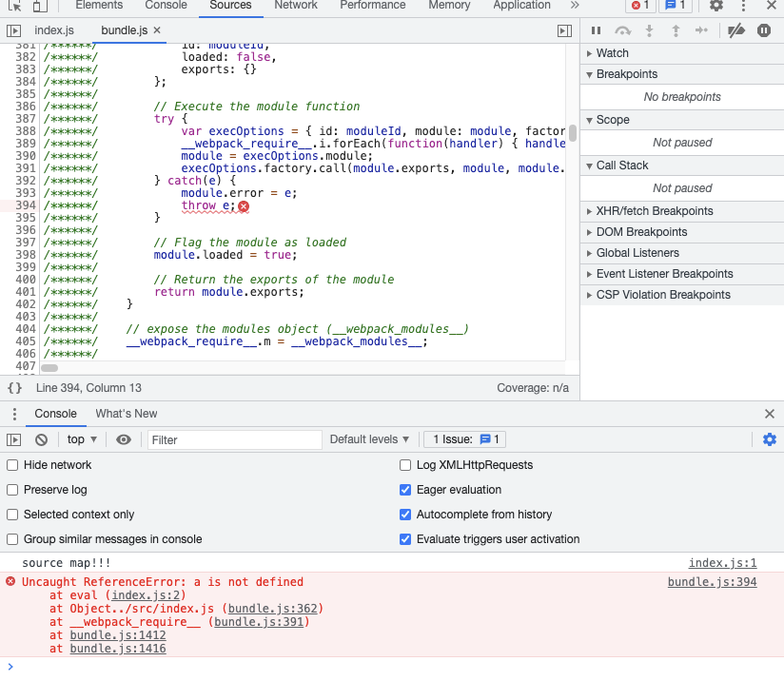Open the DevTools settings gear
This screenshot has width=784, height=681.
(716, 6)
